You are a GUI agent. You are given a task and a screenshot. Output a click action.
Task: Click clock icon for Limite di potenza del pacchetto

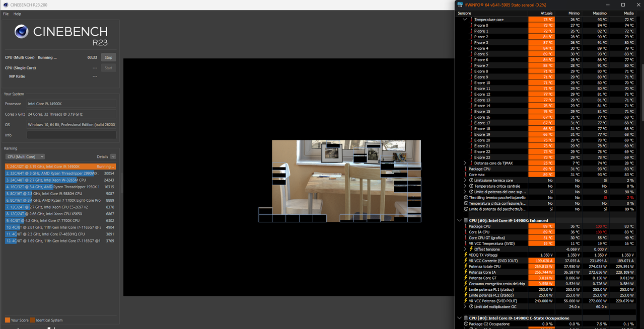tap(466, 209)
